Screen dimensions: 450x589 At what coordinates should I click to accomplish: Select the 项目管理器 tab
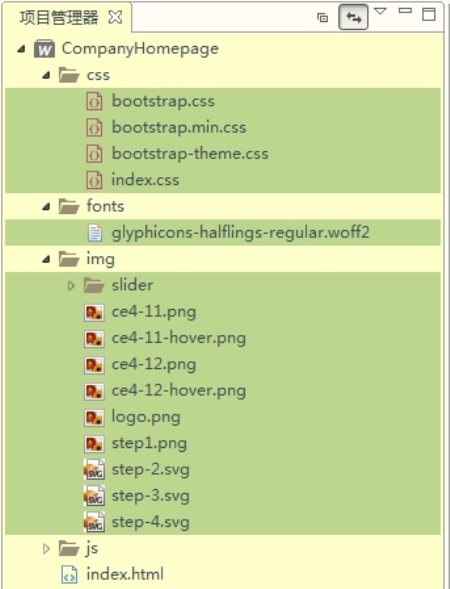[x=59, y=17]
